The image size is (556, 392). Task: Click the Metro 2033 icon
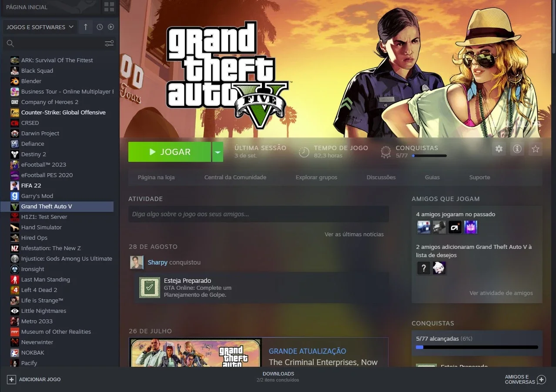15,321
